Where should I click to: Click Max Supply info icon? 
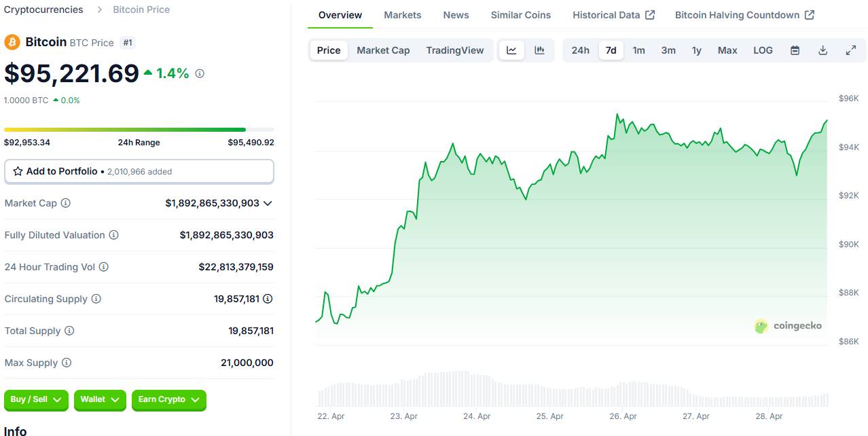click(x=67, y=363)
